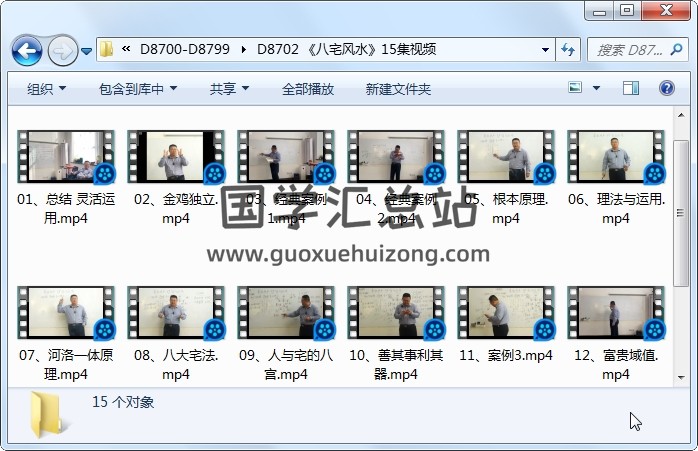Open the 包含到库中 menu
This screenshot has width=698, height=451.
[x=138, y=89]
